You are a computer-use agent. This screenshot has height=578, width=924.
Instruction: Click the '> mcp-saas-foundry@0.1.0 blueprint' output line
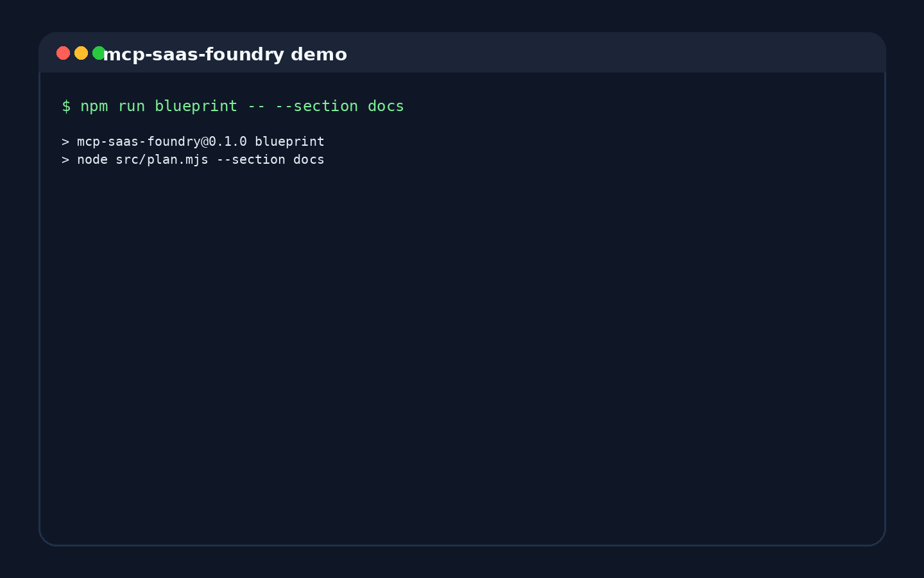click(x=193, y=141)
